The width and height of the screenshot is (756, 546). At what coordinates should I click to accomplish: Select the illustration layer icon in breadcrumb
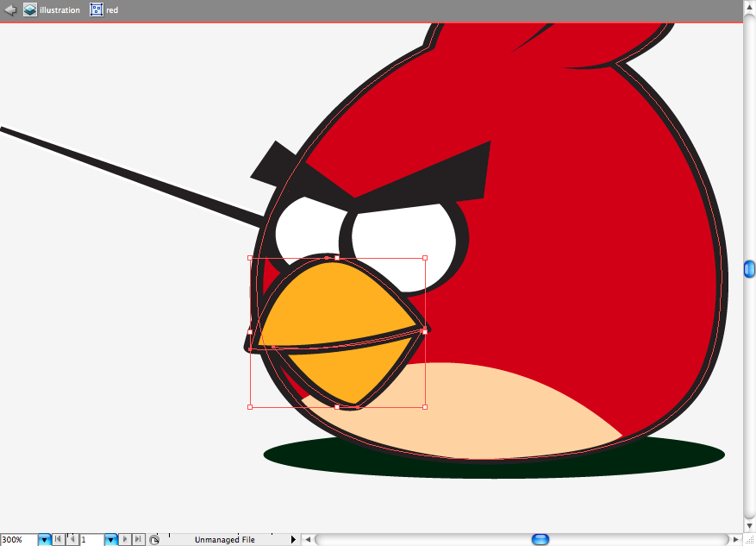[x=30, y=9]
